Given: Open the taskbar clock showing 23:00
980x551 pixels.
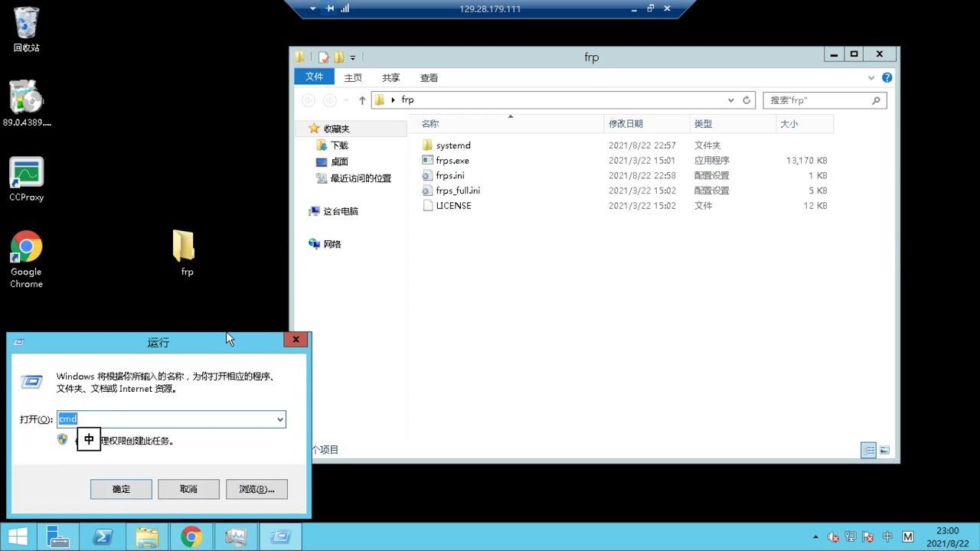Looking at the screenshot, I should point(948,537).
